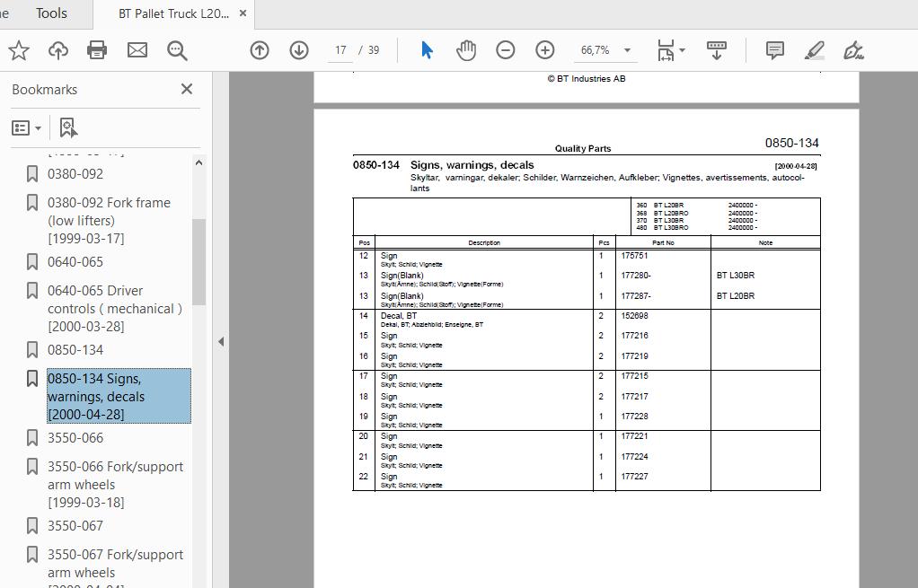
Task: Zoom out with the minus button
Action: 505,50
